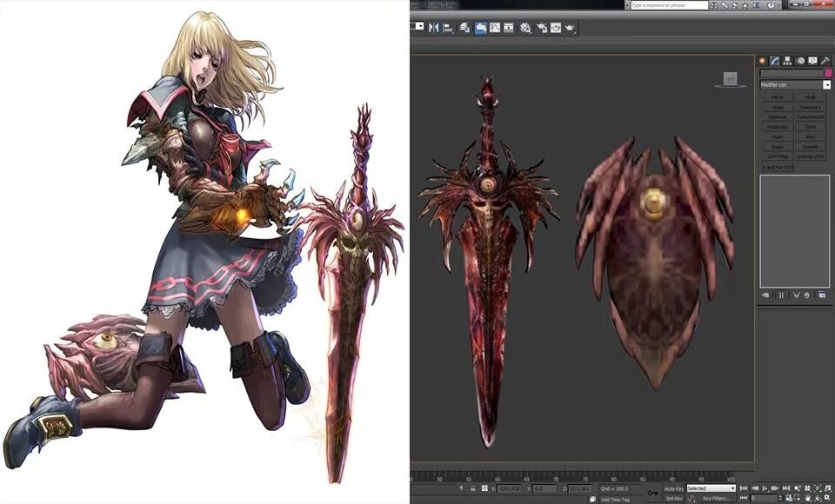Open the Help question mark icon
The width and height of the screenshot is (835, 504).
771,5
